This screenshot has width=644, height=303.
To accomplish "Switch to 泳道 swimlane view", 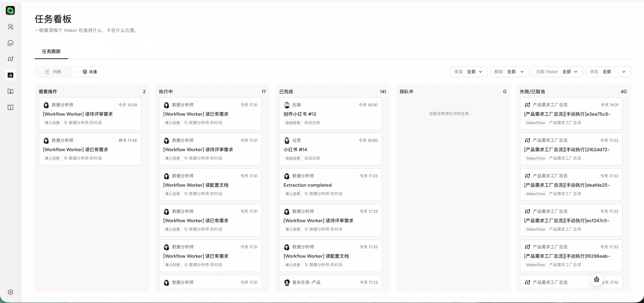I will coord(90,72).
